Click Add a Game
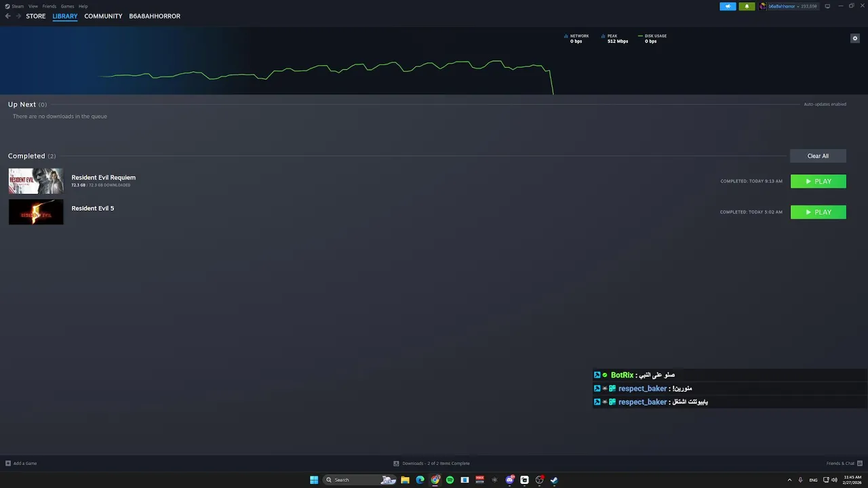868x488 pixels. click(x=21, y=464)
